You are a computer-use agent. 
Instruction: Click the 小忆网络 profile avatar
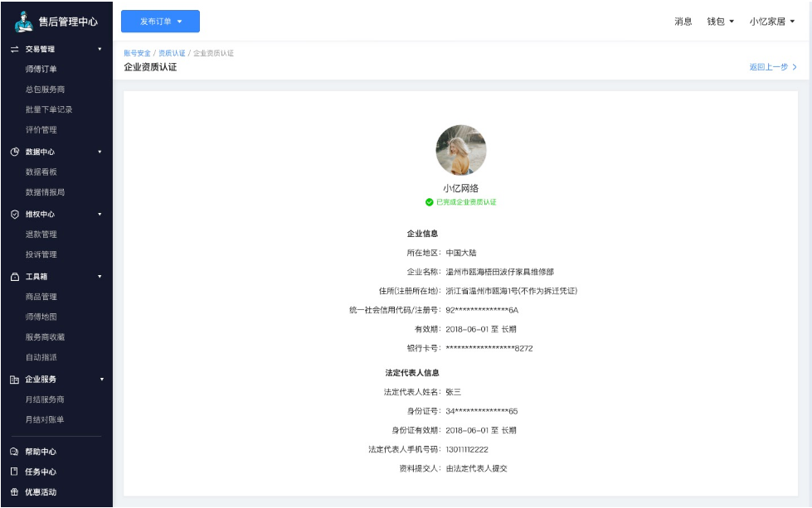click(x=461, y=150)
